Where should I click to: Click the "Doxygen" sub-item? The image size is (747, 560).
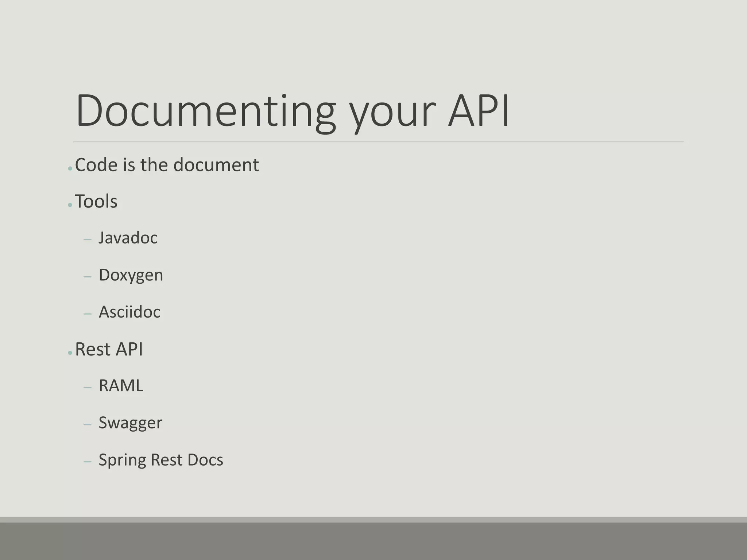click(x=131, y=276)
